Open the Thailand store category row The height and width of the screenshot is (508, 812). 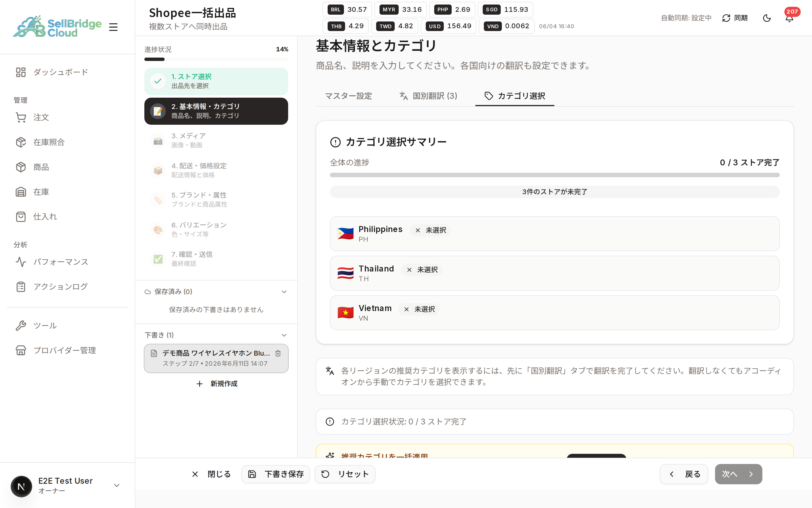click(555, 273)
